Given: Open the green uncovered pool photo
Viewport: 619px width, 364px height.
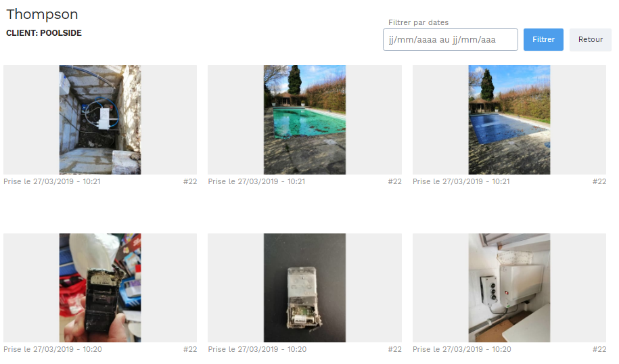Looking at the screenshot, I should point(304,120).
